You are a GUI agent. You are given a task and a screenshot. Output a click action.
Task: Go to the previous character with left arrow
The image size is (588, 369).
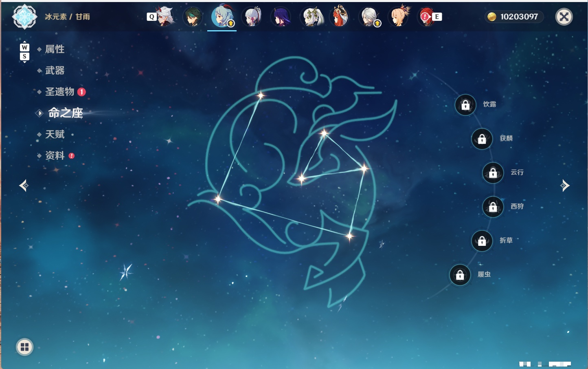[24, 186]
